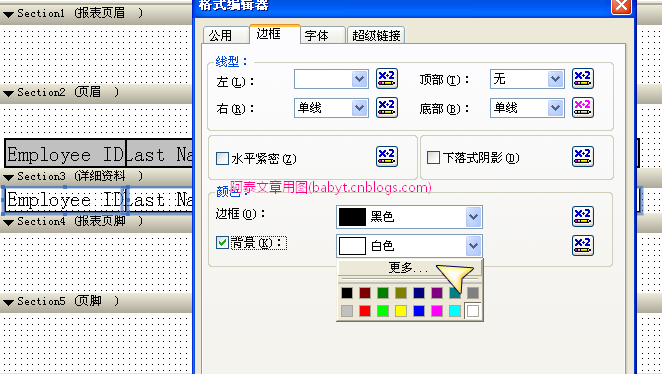662x374 pixels.
Task: Pick the dark red (maroon) swatch
Action: [x=365, y=293]
